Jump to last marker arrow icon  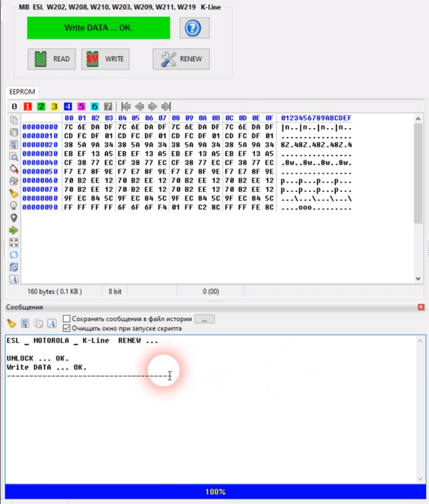166,106
